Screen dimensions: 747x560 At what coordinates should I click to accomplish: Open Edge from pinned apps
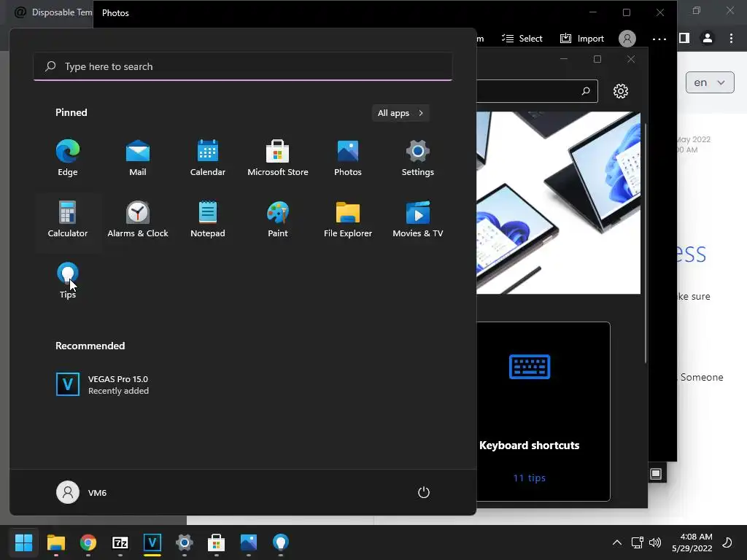click(68, 158)
